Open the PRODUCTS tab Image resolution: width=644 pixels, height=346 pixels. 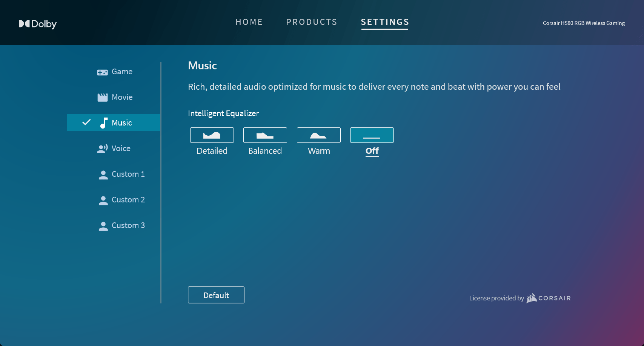tap(312, 22)
